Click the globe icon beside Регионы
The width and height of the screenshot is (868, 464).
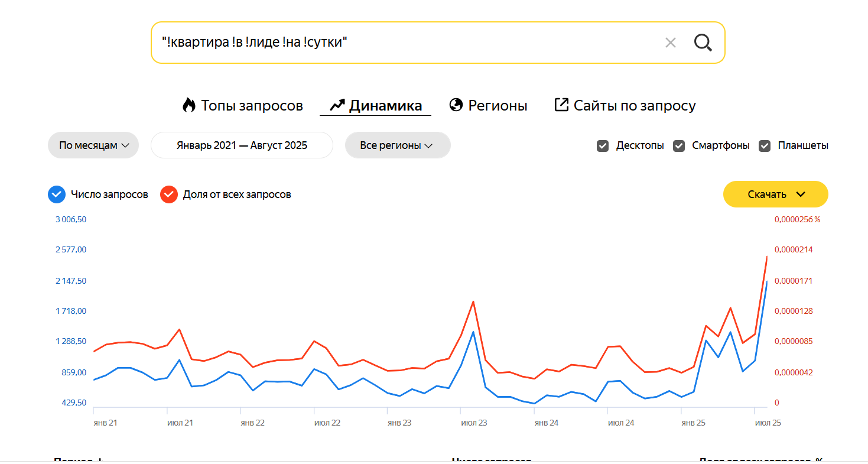tap(456, 105)
